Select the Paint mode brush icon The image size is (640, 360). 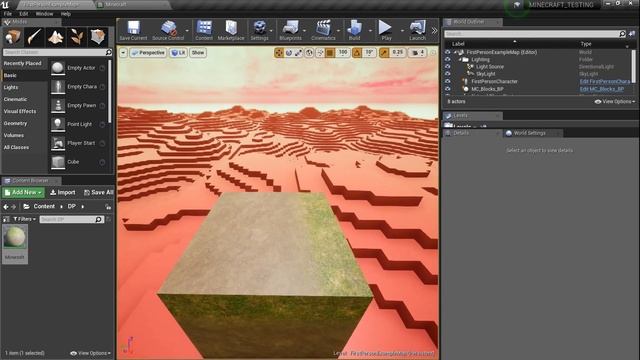[34, 37]
